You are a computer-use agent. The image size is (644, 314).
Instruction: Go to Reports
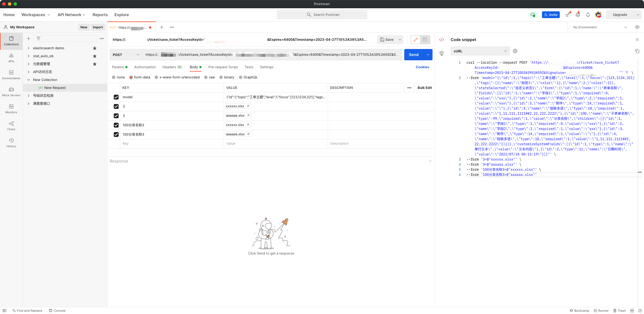100,15
